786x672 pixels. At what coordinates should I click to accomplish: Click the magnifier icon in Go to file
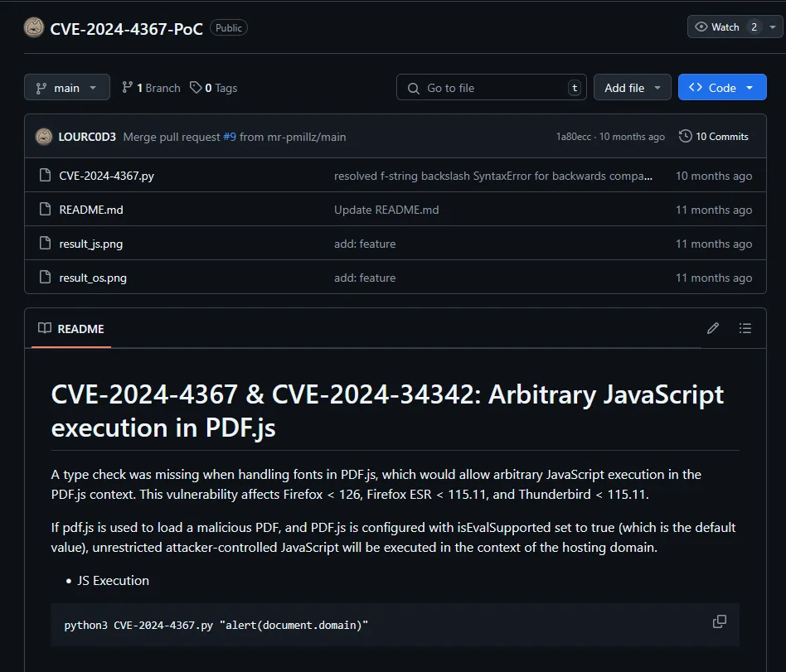pyautogui.click(x=413, y=88)
